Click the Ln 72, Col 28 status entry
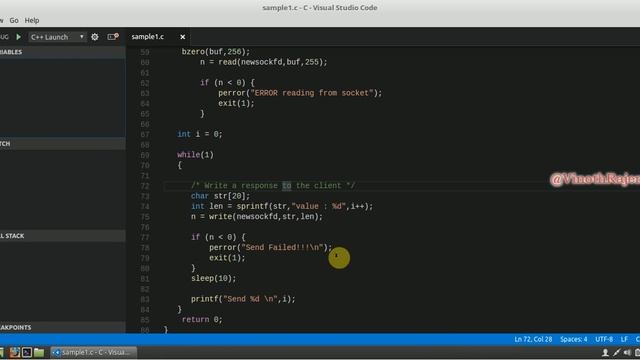Screen dimensions: 640x360 pyautogui.click(x=533, y=339)
